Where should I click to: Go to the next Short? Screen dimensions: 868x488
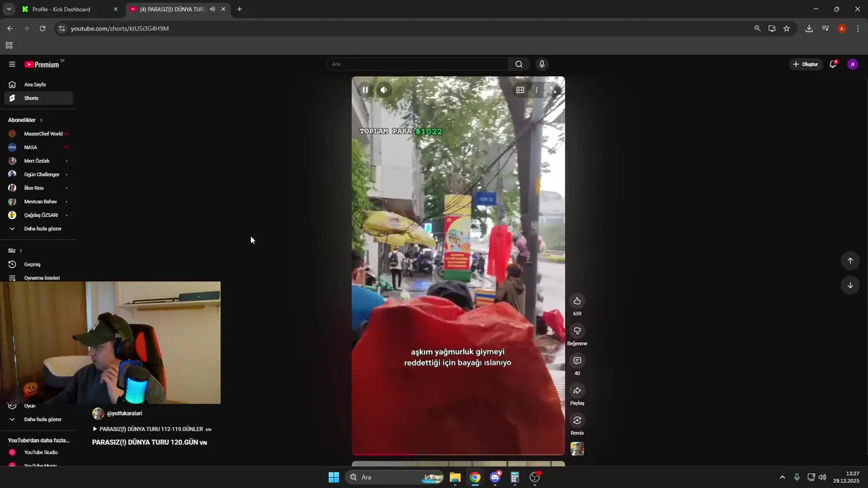coord(850,285)
